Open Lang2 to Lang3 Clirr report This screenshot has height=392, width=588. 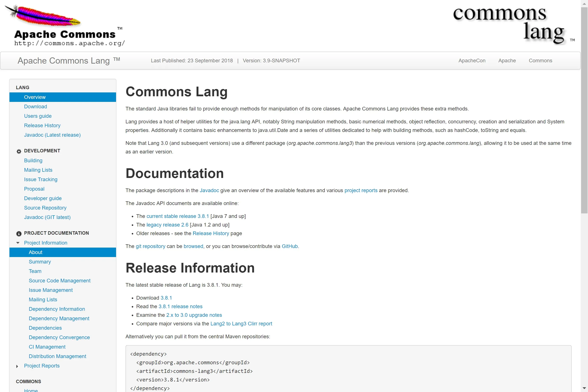point(241,324)
